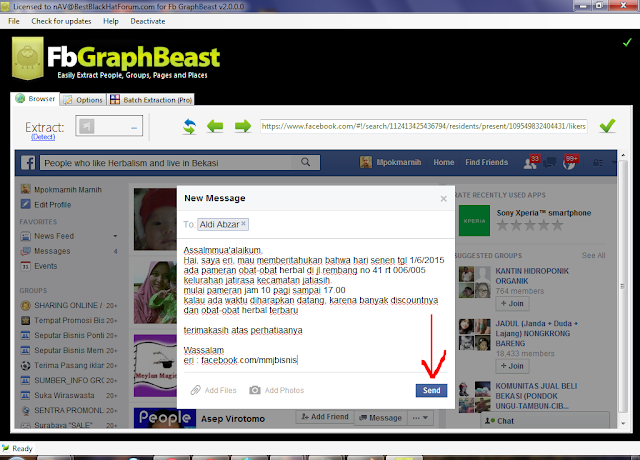
Task: Switch to the Browser tab
Action: pyautogui.click(x=35, y=99)
